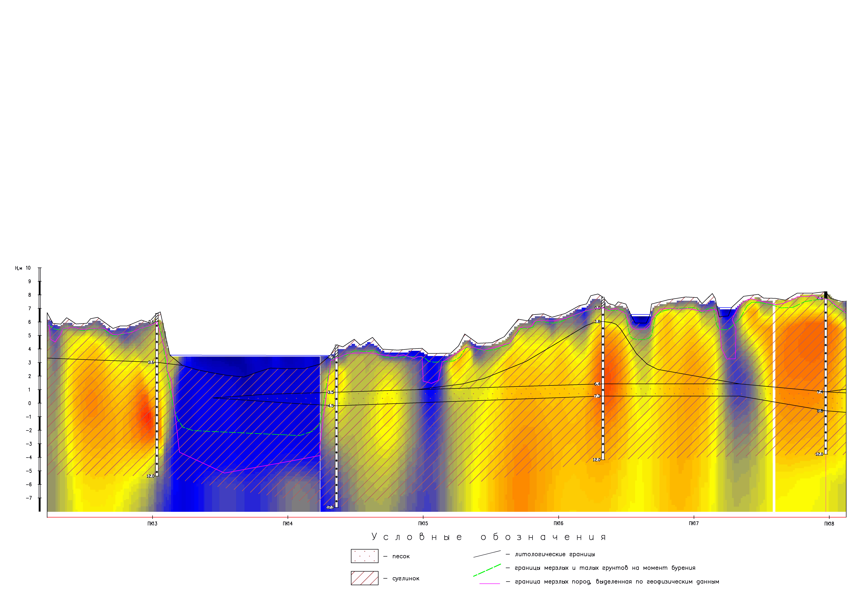Click the ПК16 picket label

[558, 524]
